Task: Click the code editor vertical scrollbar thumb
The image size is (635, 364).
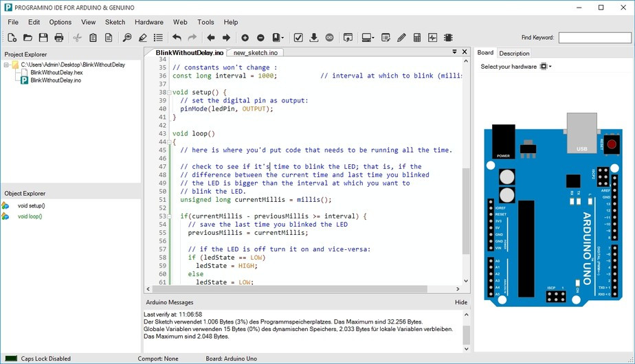Action: (x=466, y=211)
